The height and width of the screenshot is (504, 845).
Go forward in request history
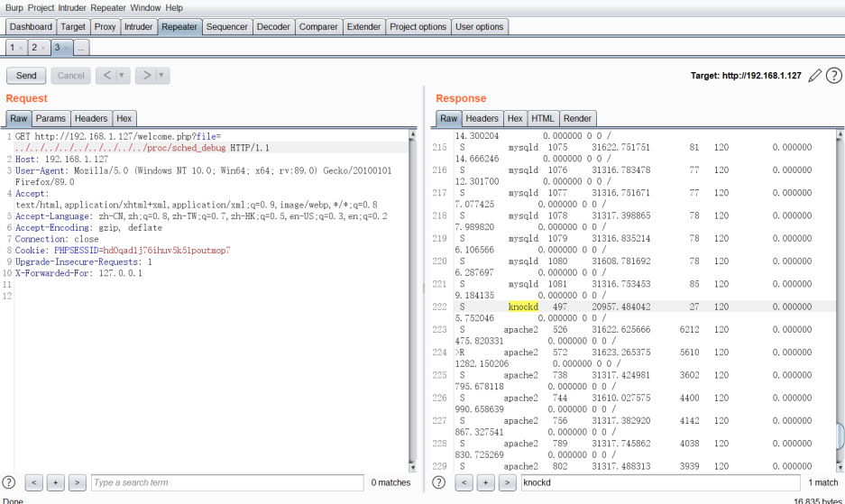[x=146, y=76]
